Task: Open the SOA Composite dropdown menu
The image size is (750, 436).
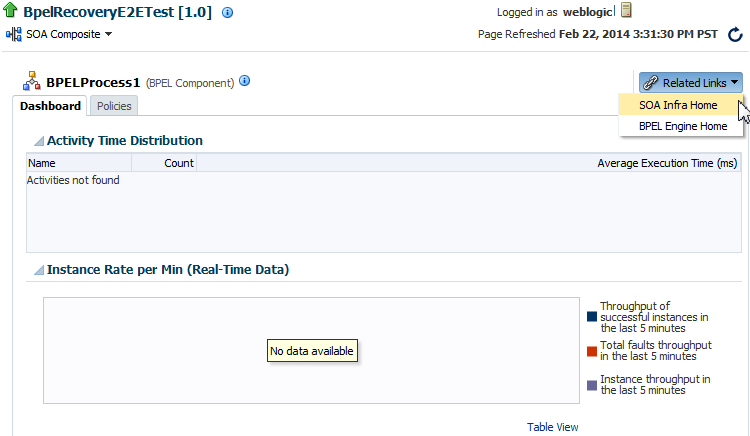Action: [x=64, y=34]
